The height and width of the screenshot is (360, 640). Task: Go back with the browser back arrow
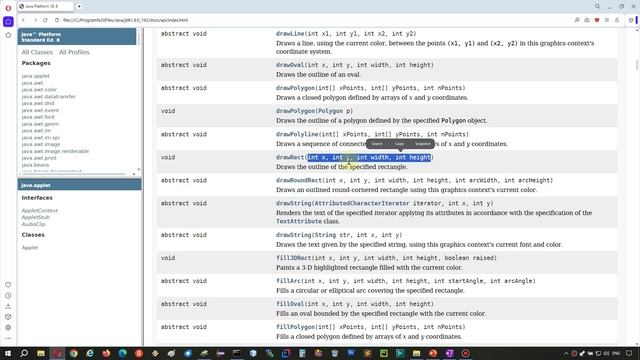[23, 20]
